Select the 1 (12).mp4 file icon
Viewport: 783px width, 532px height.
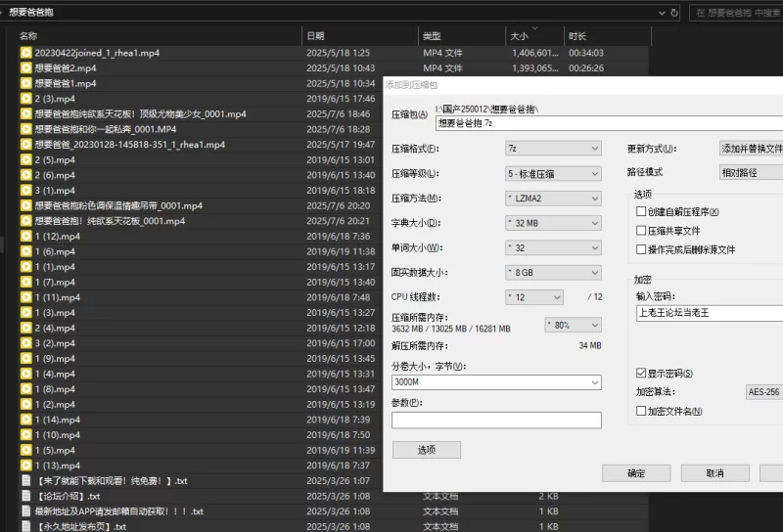pos(26,236)
